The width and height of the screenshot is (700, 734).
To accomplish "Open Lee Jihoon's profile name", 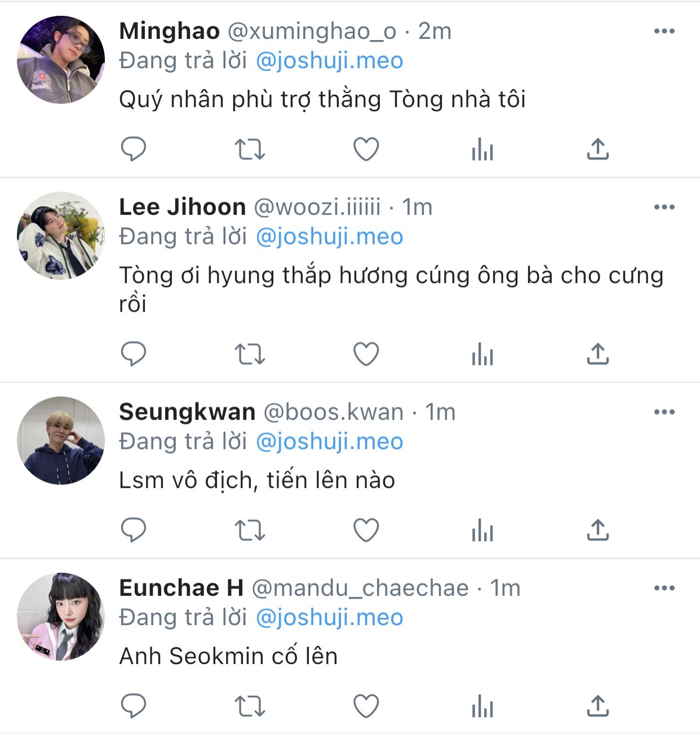I will pyautogui.click(x=183, y=207).
